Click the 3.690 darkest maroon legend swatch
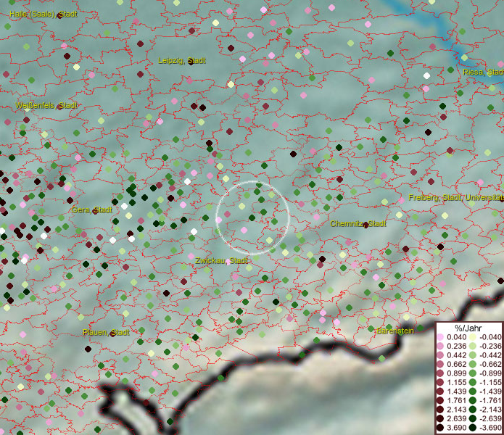 coord(440,428)
